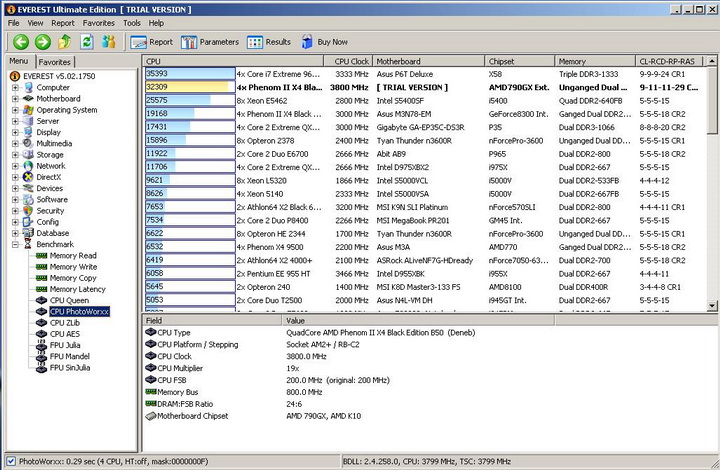Click the EVEREST v5.02.1750 root icon

point(15,76)
